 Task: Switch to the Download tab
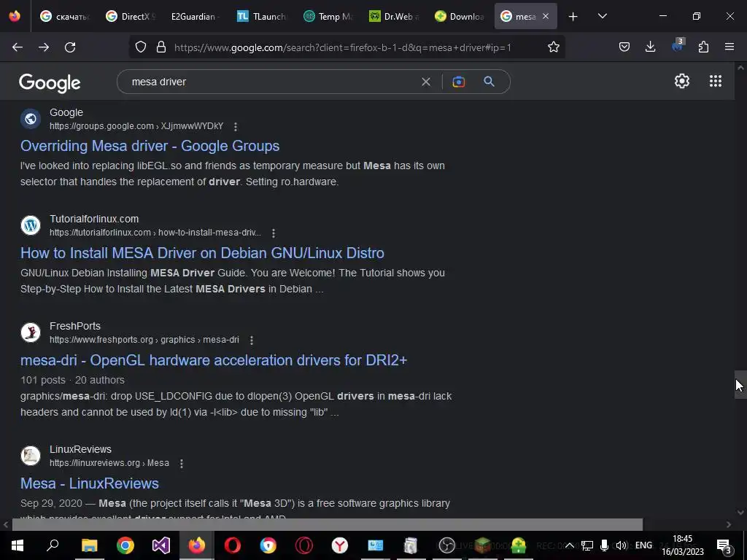pyautogui.click(x=460, y=16)
